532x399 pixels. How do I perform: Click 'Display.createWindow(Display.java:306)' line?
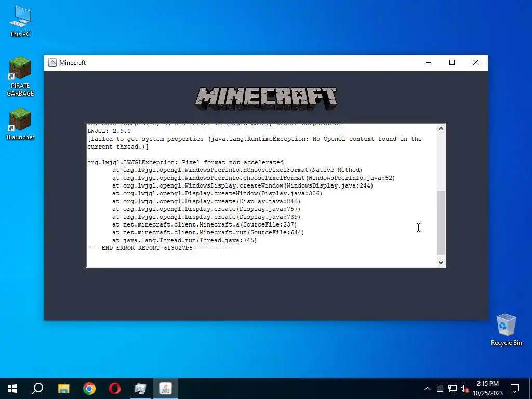click(x=217, y=193)
